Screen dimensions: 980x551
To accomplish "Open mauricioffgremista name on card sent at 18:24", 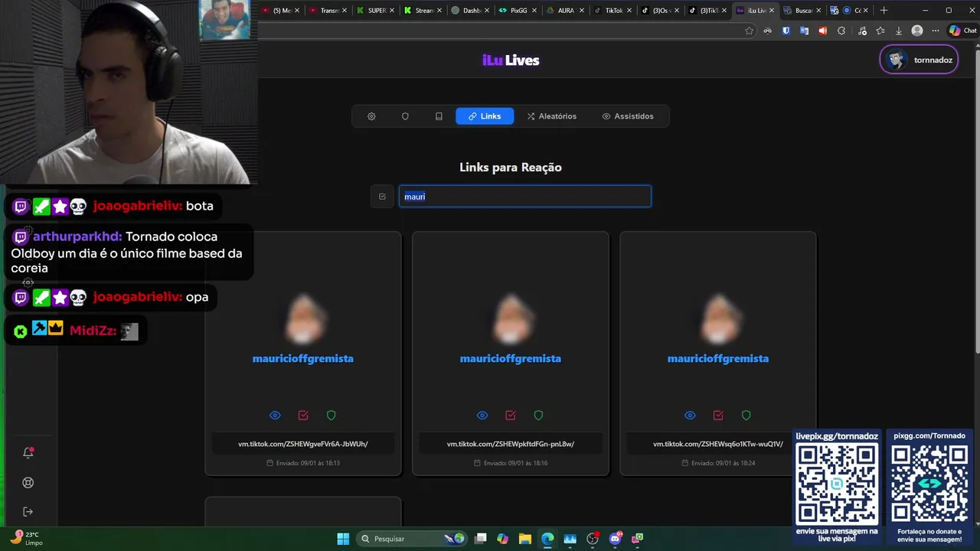I will pyautogui.click(x=718, y=358).
